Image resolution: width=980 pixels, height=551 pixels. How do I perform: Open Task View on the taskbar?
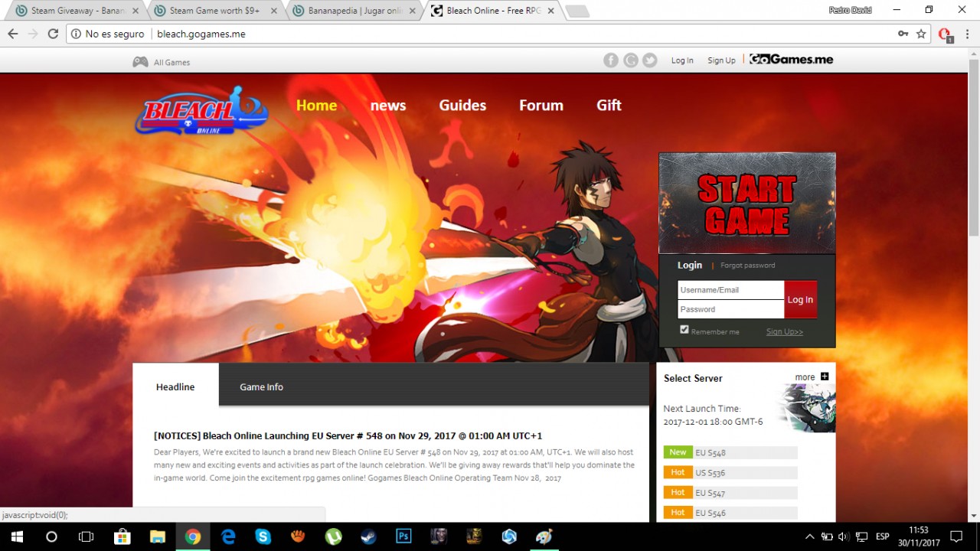click(87, 536)
